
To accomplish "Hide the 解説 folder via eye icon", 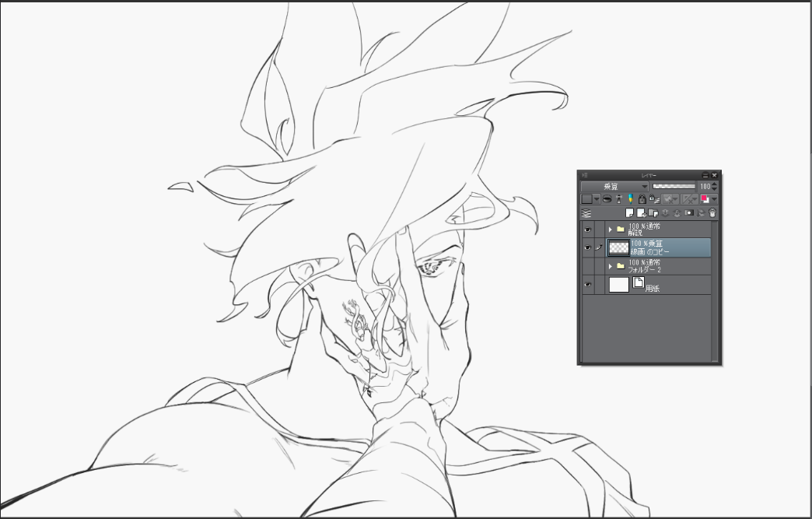I will pyautogui.click(x=588, y=230).
